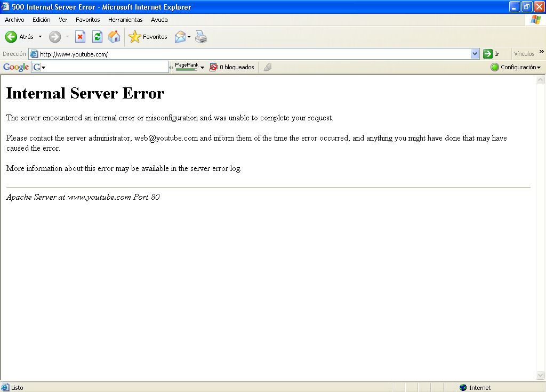
Task: Open the Forward history dropdown arrow
Action: [67, 37]
